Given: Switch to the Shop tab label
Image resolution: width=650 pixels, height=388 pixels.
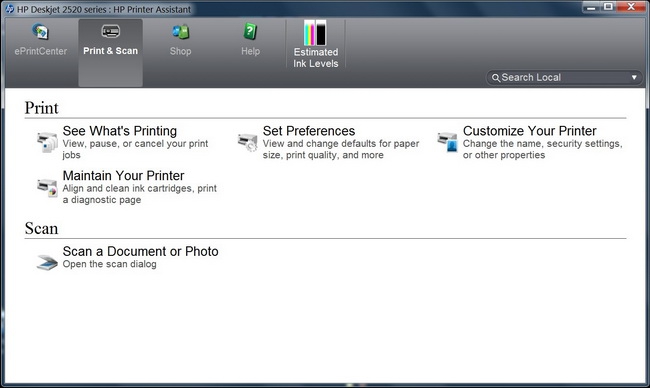Looking at the screenshot, I should point(180,51).
